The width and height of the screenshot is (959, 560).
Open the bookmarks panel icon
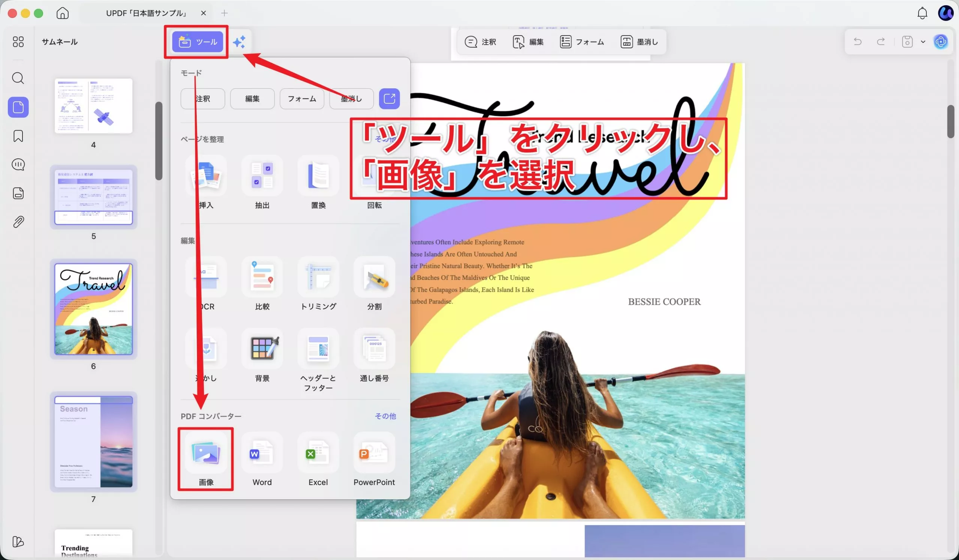click(x=18, y=136)
